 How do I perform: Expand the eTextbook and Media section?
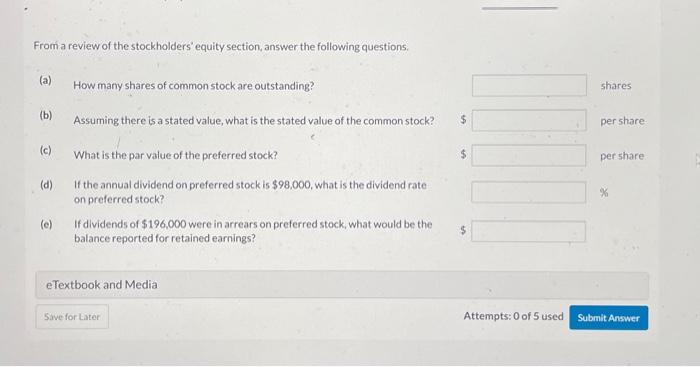click(x=342, y=285)
